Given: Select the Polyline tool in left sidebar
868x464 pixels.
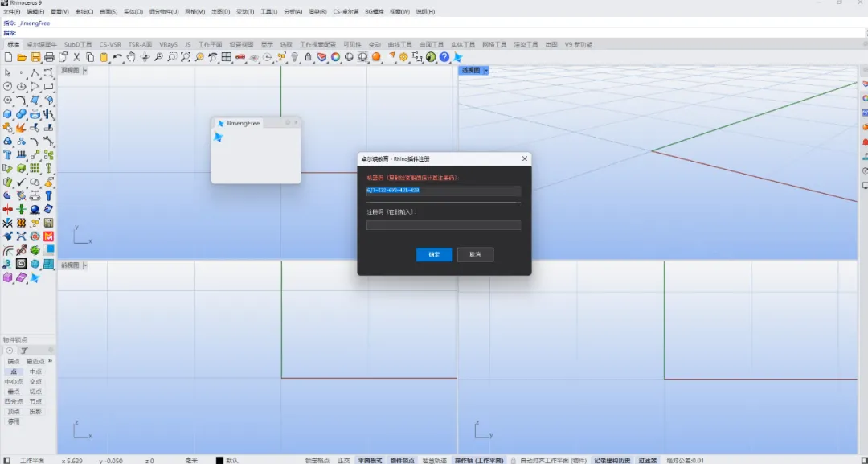Looking at the screenshot, I should pyautogui.click(x=35, y=73).
